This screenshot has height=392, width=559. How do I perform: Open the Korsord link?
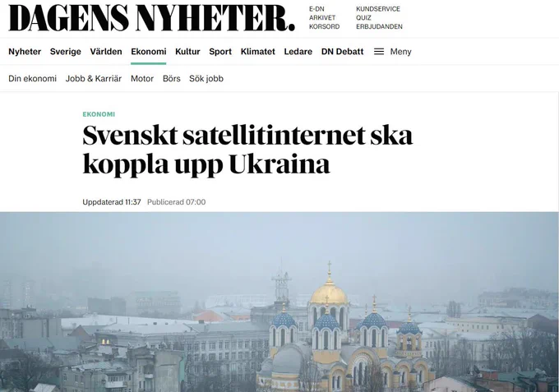[325, 27]
